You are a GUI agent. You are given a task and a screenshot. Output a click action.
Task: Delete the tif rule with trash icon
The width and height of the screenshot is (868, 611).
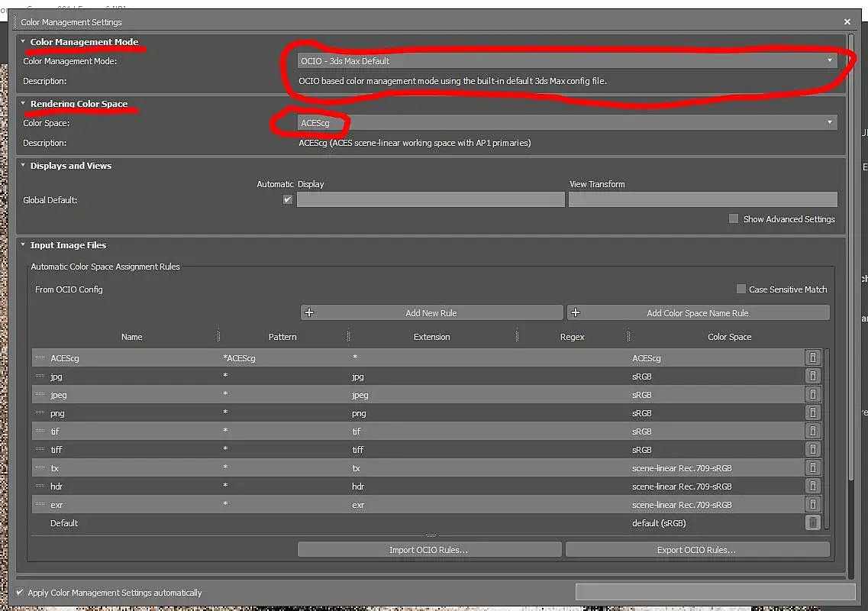812,431
